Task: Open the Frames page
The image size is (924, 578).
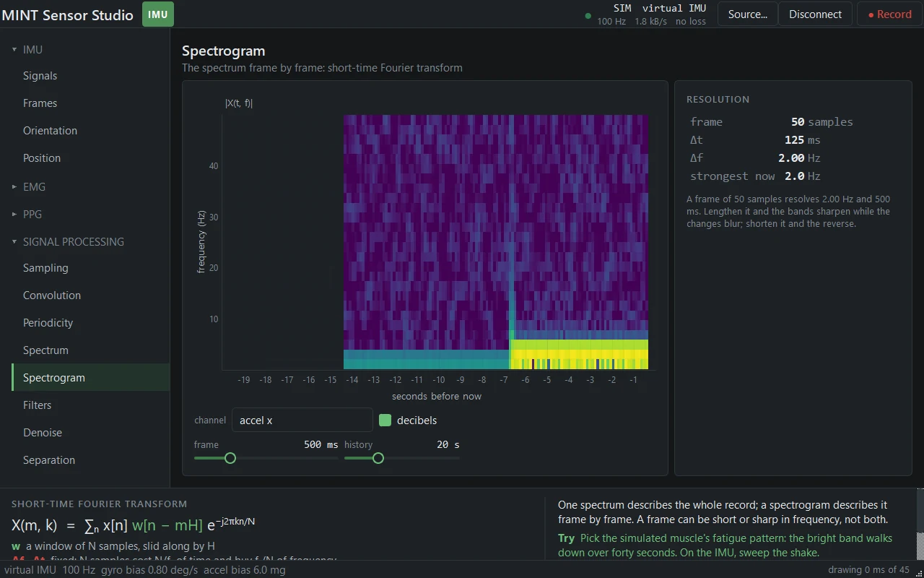Action: point(91,103)
